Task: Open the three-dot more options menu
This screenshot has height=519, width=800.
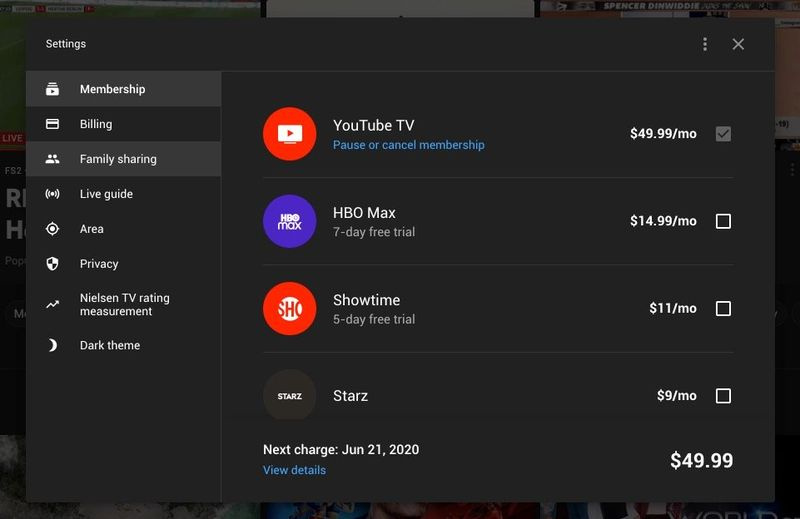Action: pos(705,44)
